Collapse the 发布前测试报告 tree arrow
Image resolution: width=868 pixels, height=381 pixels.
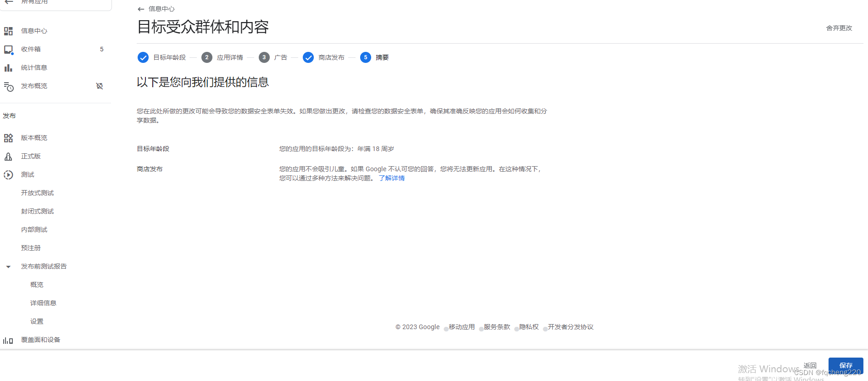(8, 267)
